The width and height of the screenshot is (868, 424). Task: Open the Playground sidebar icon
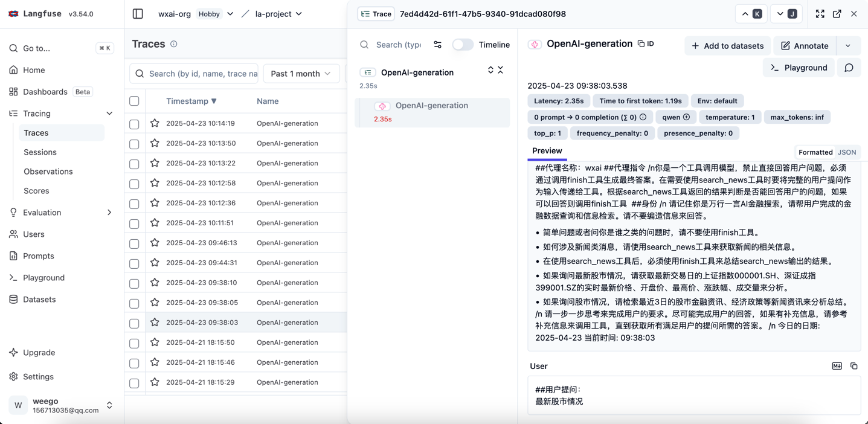(13, 278)
